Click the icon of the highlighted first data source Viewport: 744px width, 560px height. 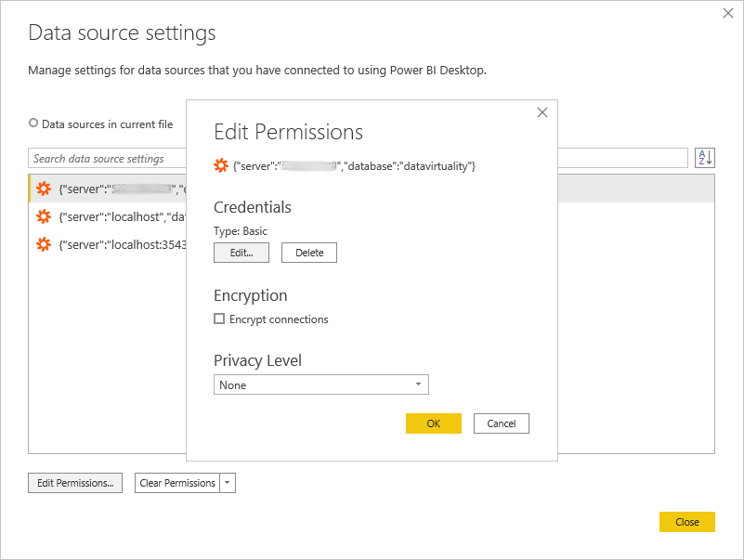(44, 189)
